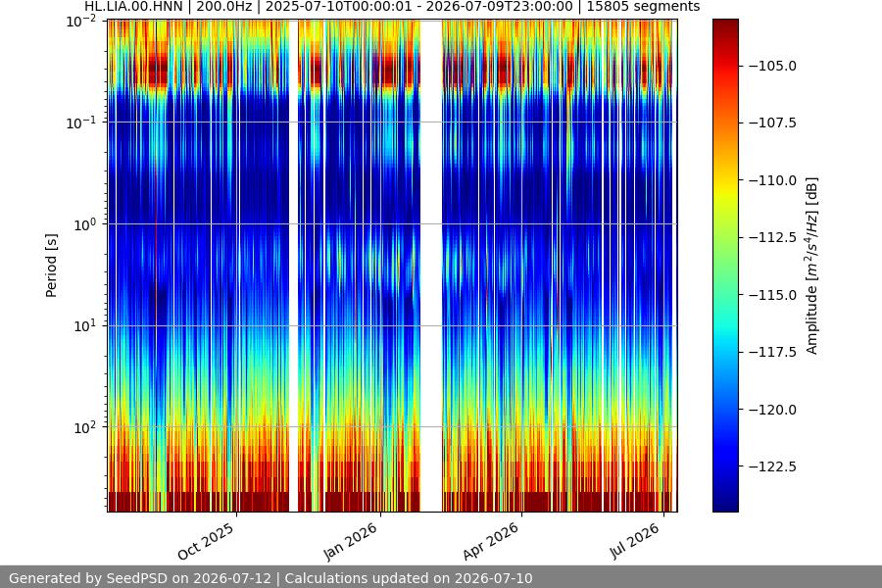Click the −117.5 colorbar tick label
The height and width of the screenshot is (588, 882).
click(x=773, y=352)
